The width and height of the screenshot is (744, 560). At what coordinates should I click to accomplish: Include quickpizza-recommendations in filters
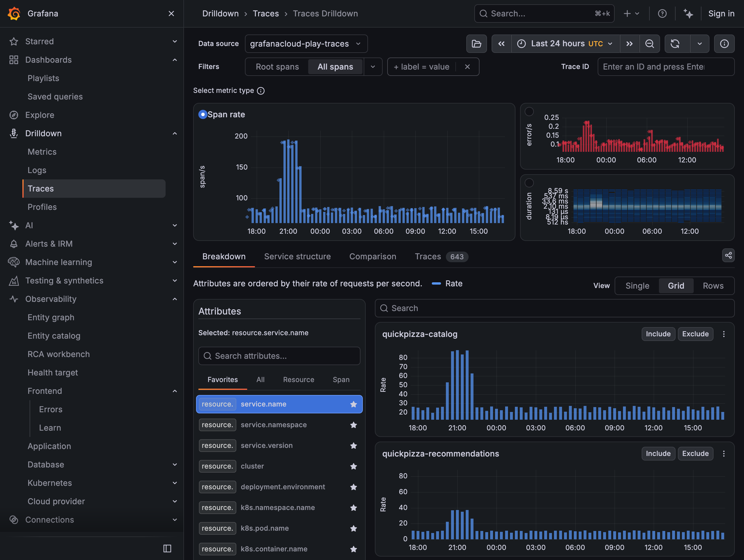click(x=658, y=453)
